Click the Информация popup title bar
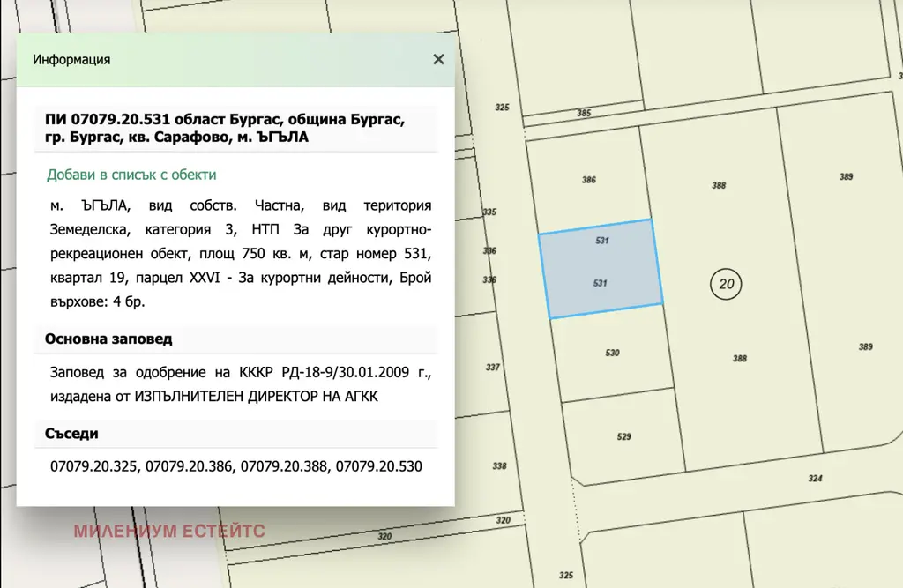Screen dimensions: 903x588 point(220,60)
